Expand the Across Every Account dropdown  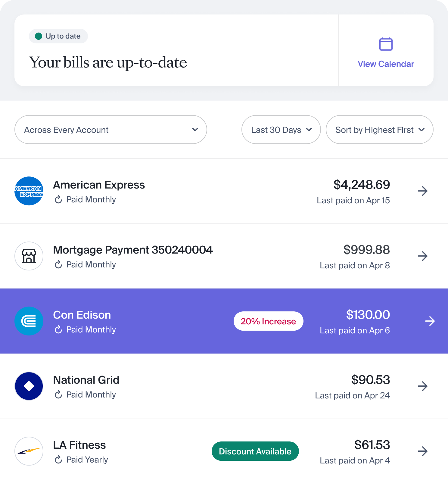point(110,129)
